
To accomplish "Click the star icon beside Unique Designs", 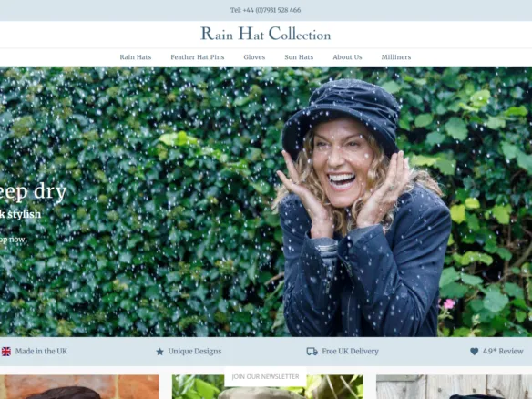I will pos(159,352).
